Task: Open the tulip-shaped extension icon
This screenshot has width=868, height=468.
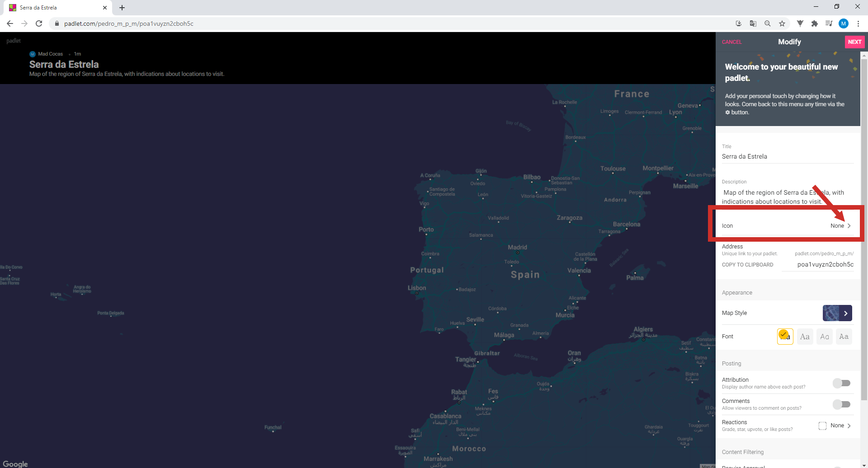Action: point(800,23)
